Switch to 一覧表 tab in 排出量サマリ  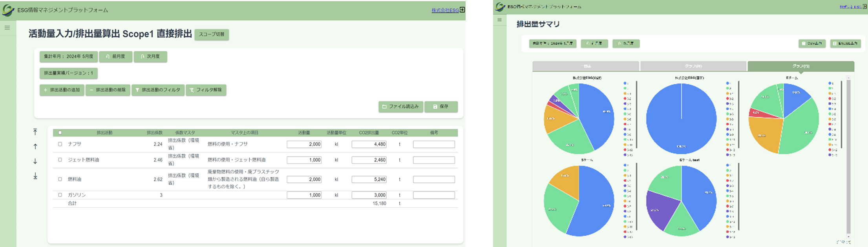pos(586,66)
